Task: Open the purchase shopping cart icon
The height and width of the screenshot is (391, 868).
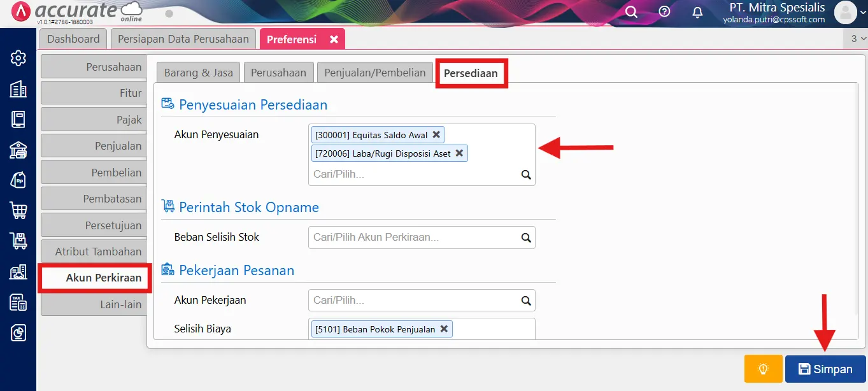Action: click(18, 211)
